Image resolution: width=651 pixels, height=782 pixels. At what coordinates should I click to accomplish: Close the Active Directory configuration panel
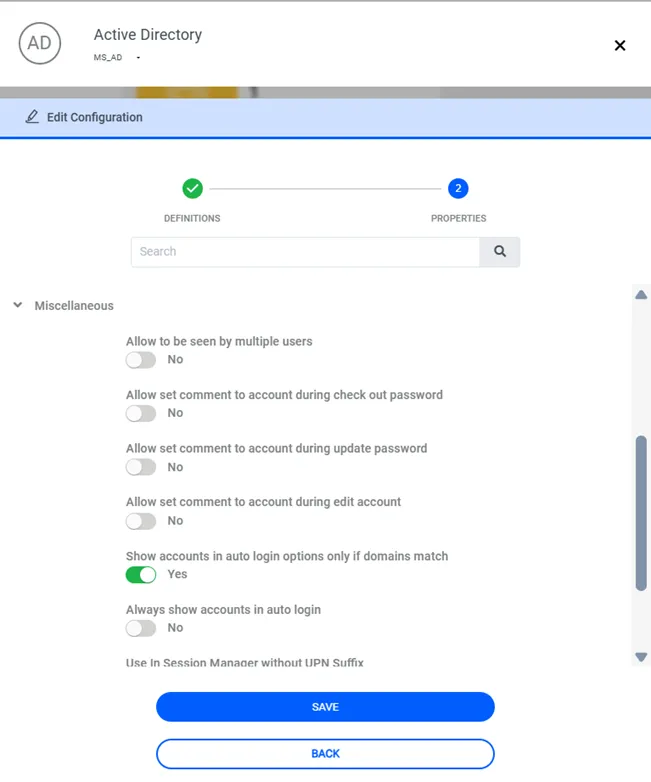[x=620, y=45]
